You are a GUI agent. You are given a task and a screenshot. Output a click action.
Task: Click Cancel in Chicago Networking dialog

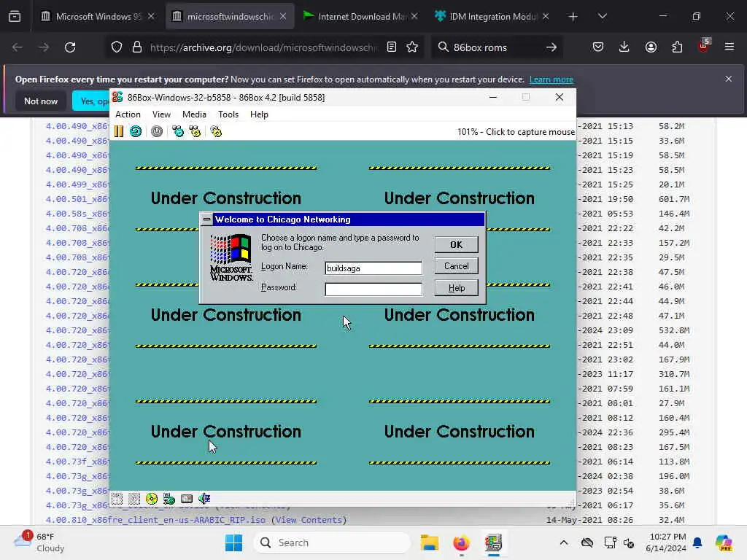(457, 266)
